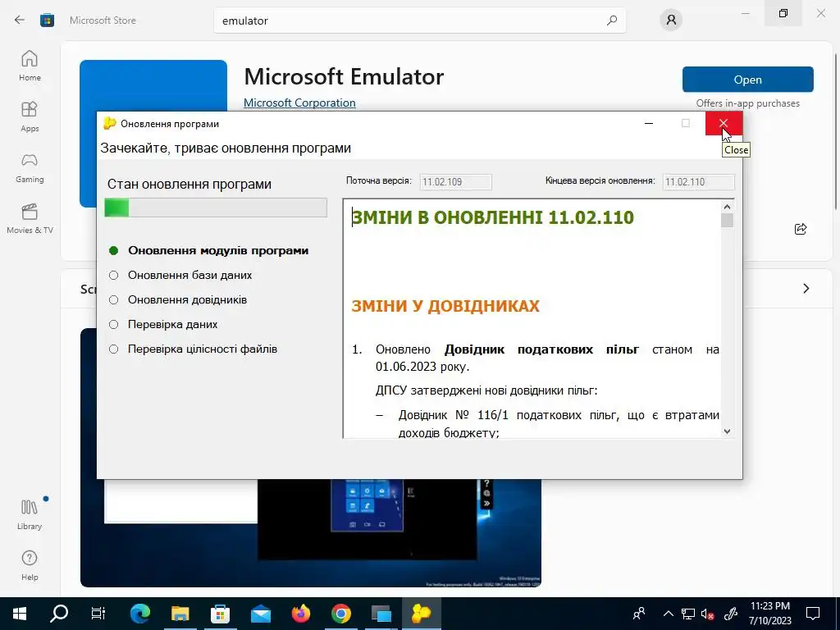The height and width of the screenshot is (630, 840).
Task: Click the Кінцева версія оновлення field 11.02.110
Action: click(699, 181)
